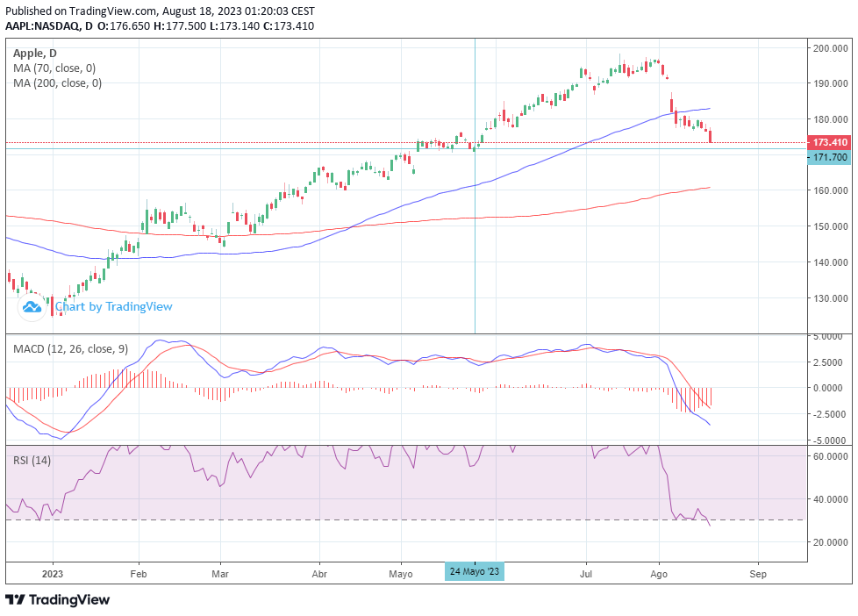This screenshot has width=858, height=616.
Task: Click the '24 Mayo '23' date marker
Action: point(475,571)
